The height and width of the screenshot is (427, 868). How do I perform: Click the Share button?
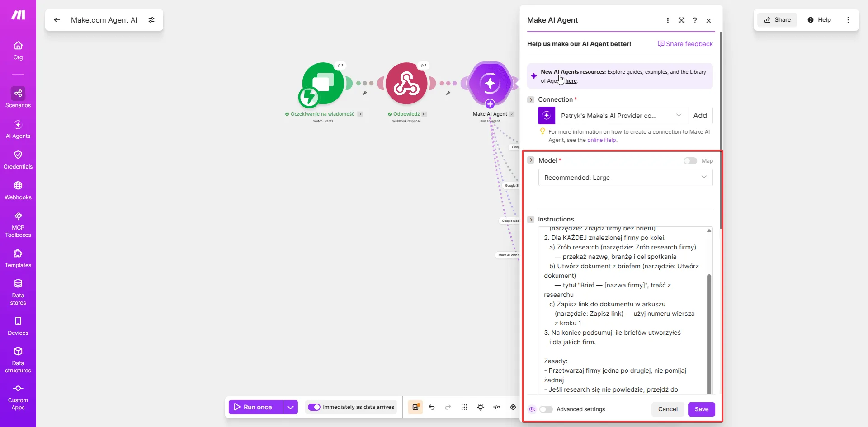(x=778, y=20)
